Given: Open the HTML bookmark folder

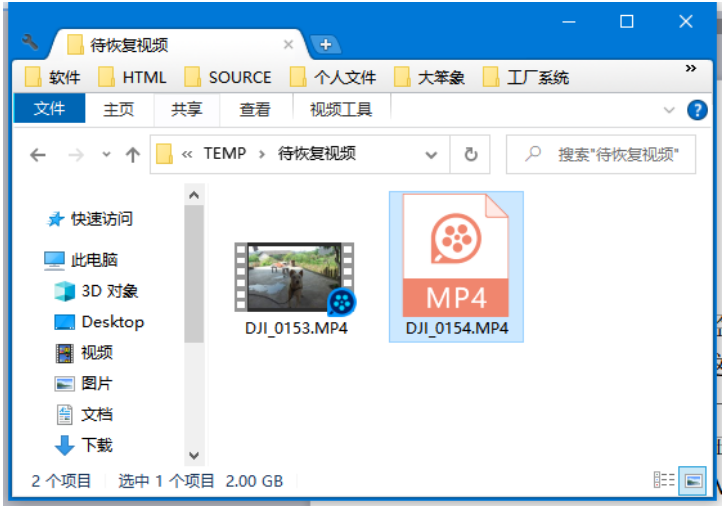Looking at the screenshot, I should pos(133,77).
